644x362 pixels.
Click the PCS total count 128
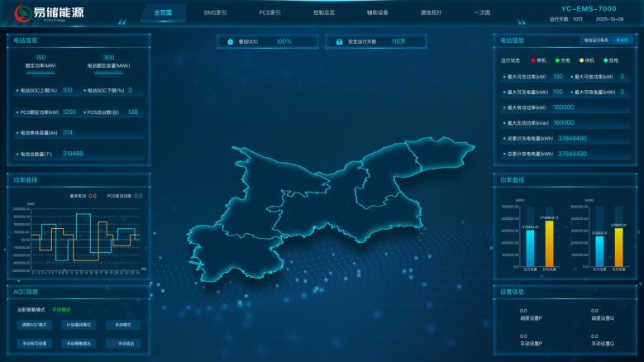132,112
